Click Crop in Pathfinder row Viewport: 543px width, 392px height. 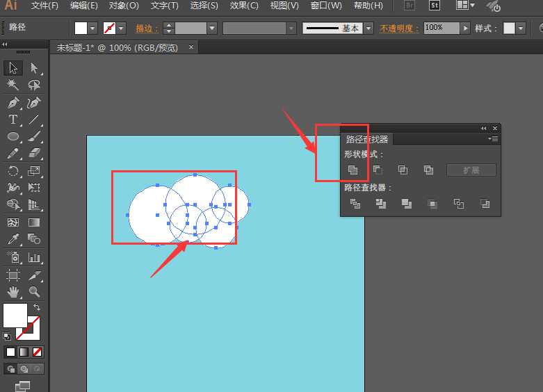click(432, 204)
